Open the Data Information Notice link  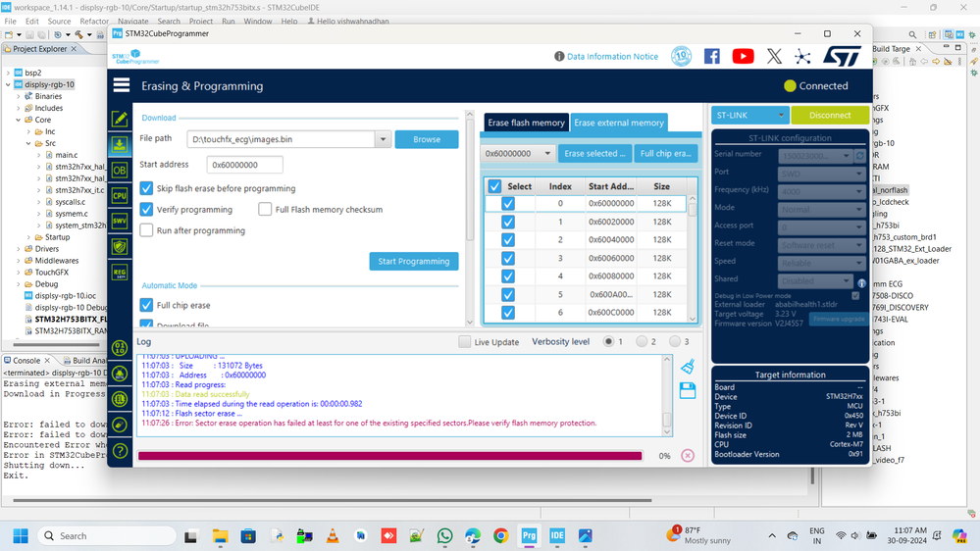coord(612,56)
